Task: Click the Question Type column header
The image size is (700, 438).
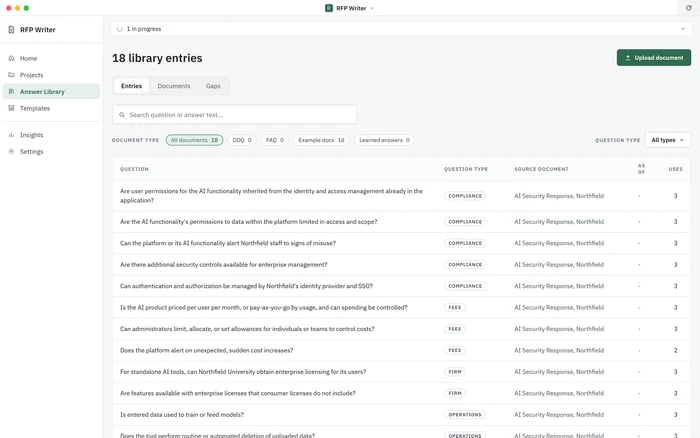Action: coord(466,169)
